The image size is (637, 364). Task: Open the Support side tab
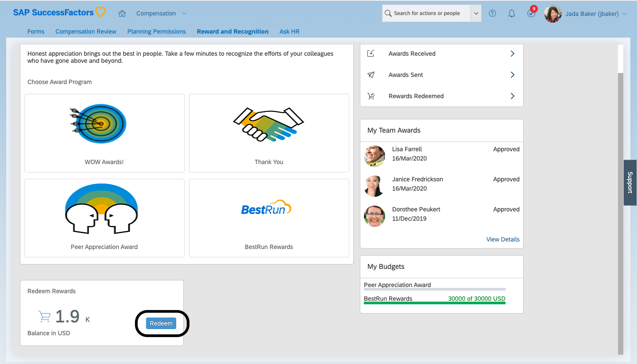click(630, 182)
